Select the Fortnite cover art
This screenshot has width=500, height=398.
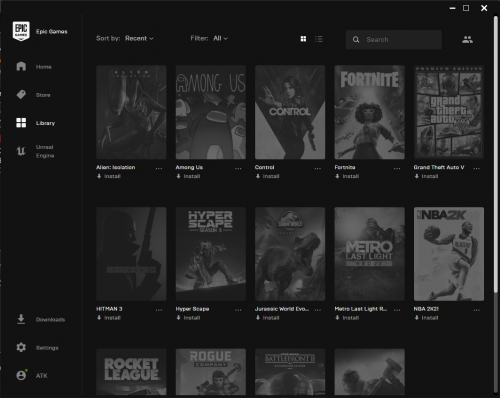370,112
